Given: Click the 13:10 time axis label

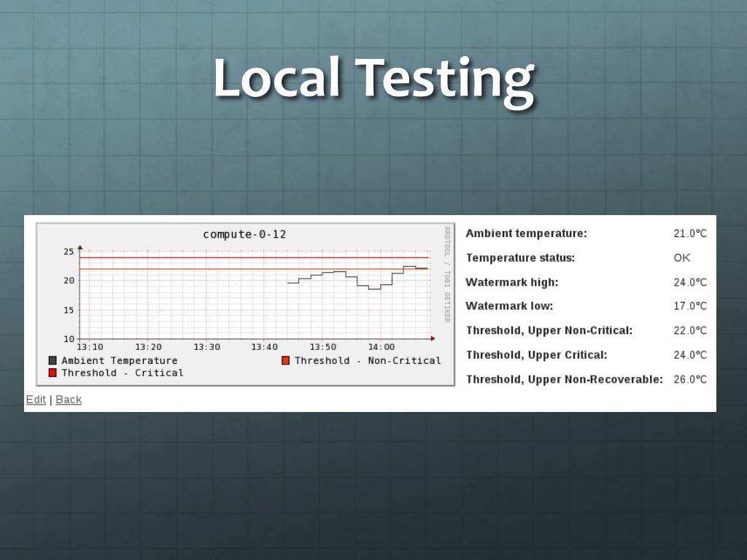Looking at the screenshot, I should [x=90, y=347].
